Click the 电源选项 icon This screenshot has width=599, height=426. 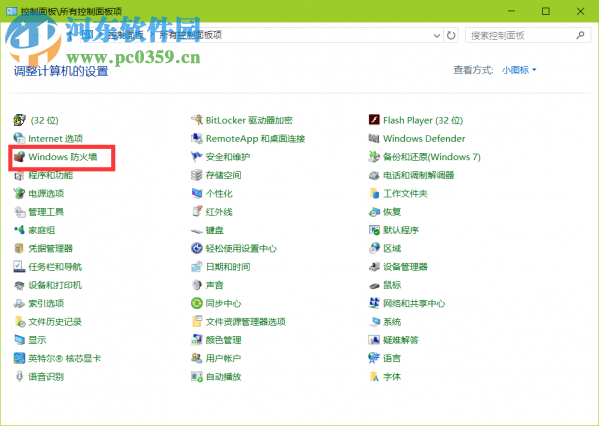[19, 193]
